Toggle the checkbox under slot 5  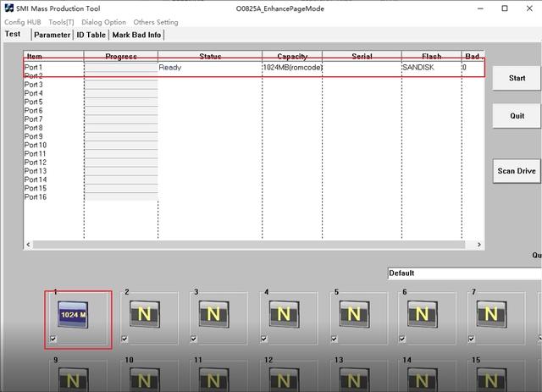[x=335, y=339]
